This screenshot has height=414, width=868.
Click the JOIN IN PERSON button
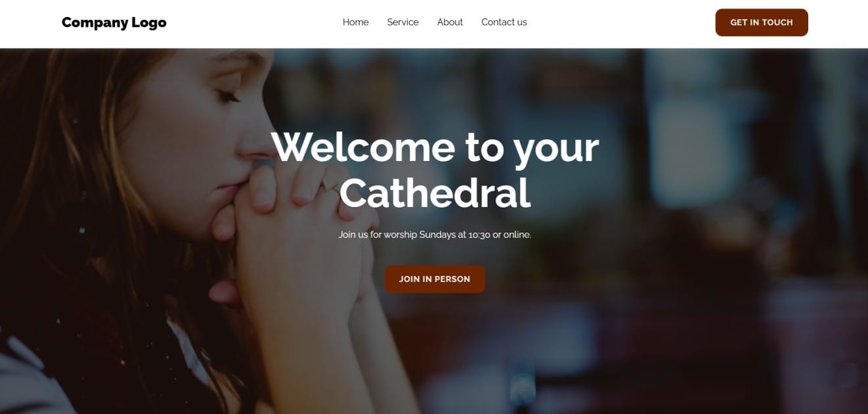[x=435, y=279]
